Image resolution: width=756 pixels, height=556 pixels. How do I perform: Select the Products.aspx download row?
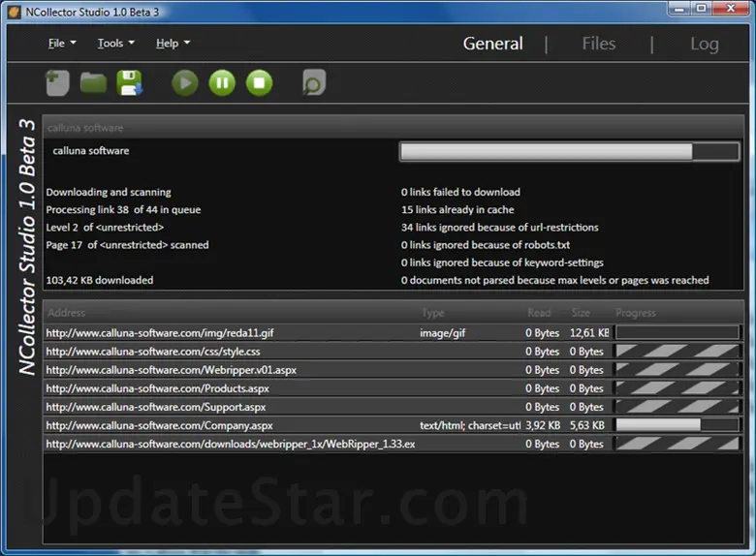point(393,387)
